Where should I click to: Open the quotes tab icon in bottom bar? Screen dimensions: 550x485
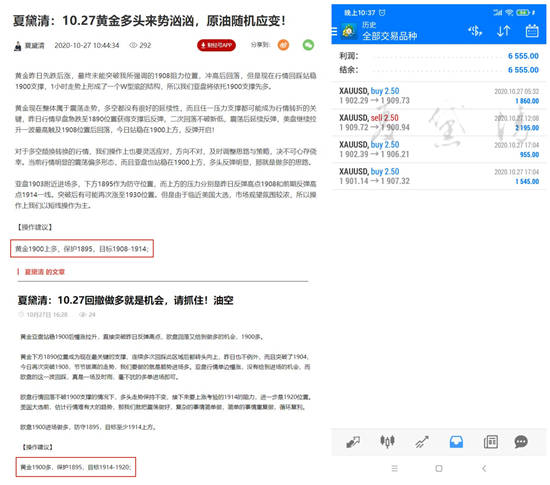353,442
